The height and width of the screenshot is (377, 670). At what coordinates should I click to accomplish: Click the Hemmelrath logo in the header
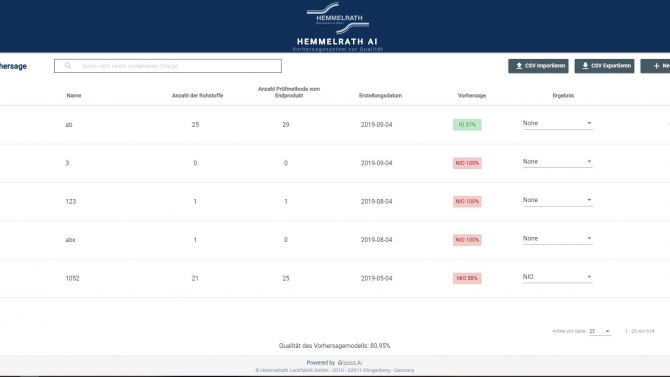coord(338,18)
